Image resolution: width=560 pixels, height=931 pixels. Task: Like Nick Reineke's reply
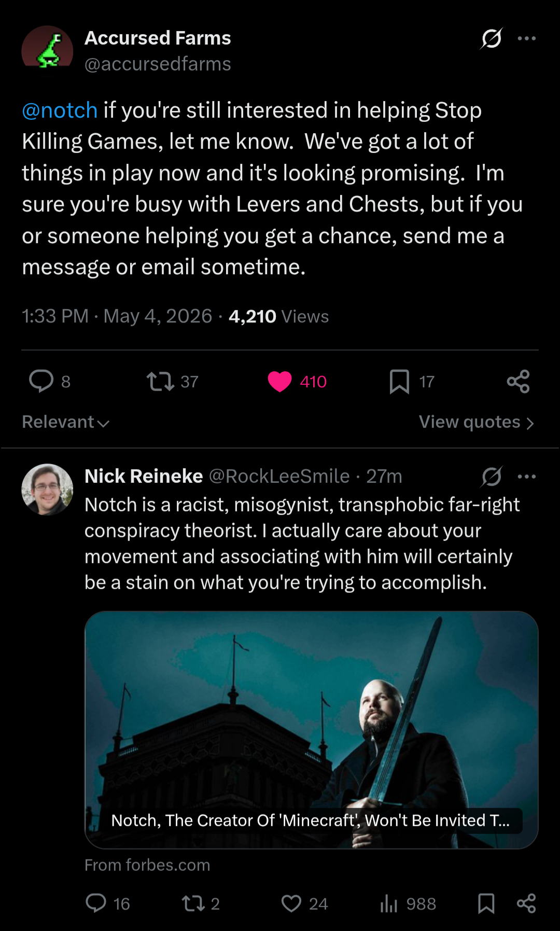click(x=291, y=904)
